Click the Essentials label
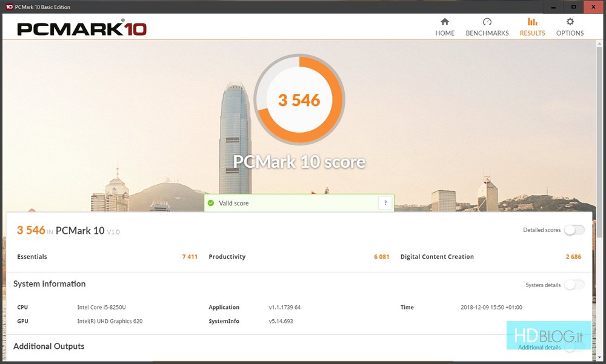 [32, 257]
